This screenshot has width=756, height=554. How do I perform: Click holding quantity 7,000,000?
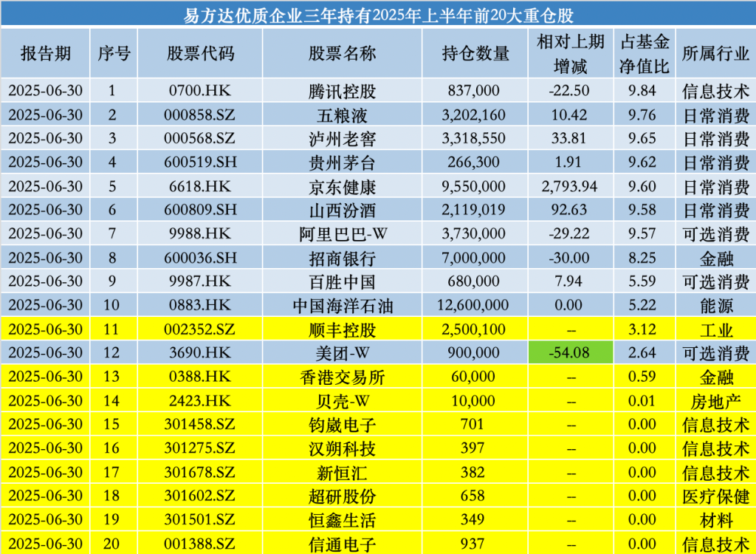tap(473, 258)
